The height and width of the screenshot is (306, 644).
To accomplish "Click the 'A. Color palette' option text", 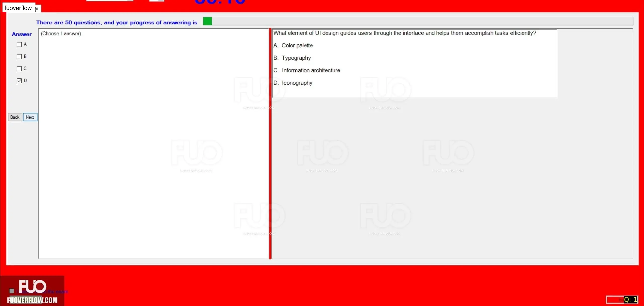I will point(293,46).
